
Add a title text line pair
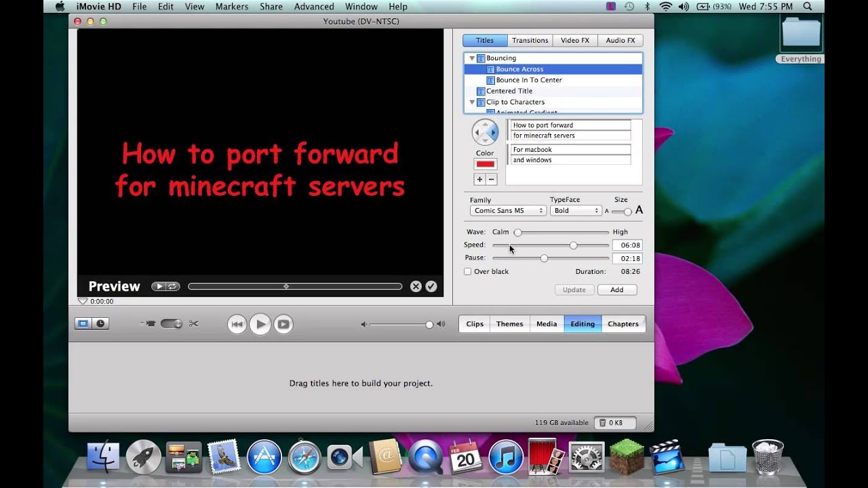(479, 180)
